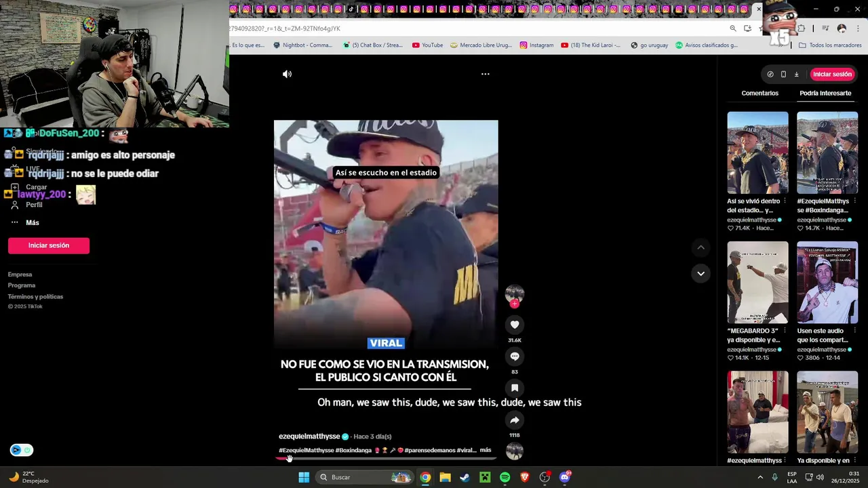Open the Todos los marcadores folder

tap(830, 45)
